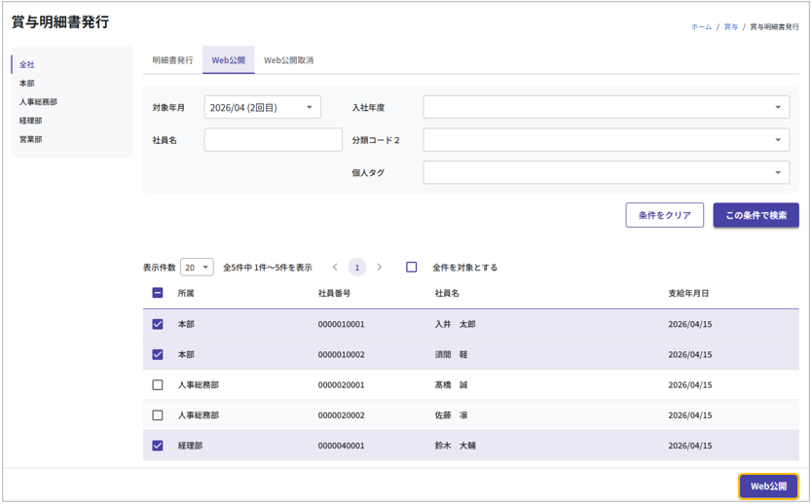The height and width of the screenshot is (504, 812).
Task: Check the row for 佐藤 凜
Action: (x=158, y=415)
